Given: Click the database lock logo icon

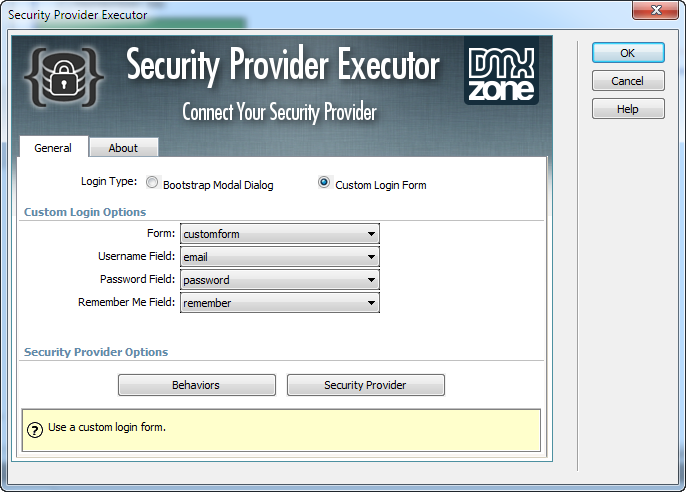Looking at the screenshot, I should pos(64,77).
